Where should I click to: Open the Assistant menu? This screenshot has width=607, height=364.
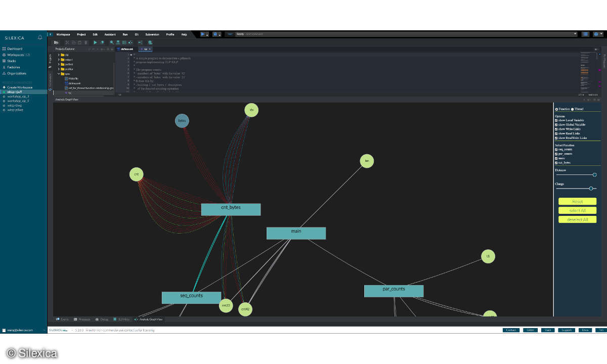[110, 34]
